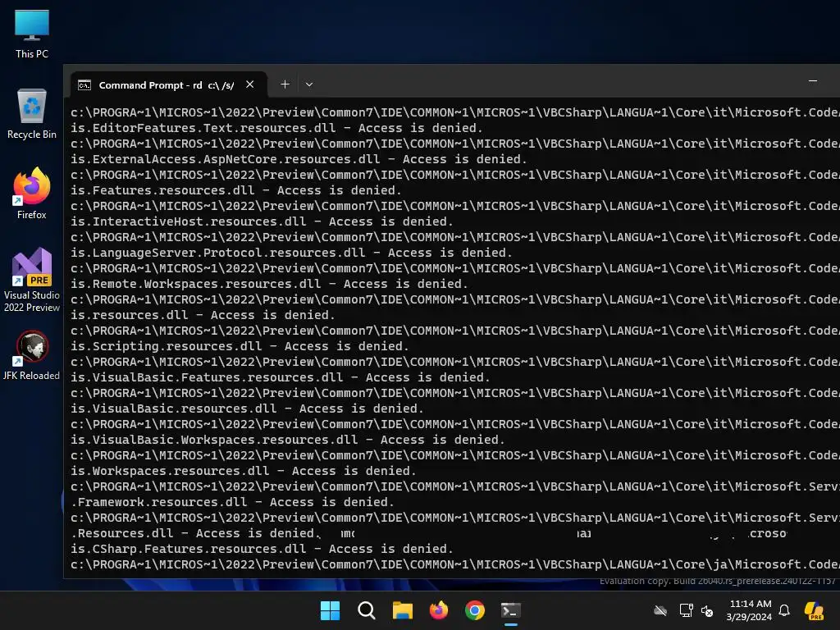The width and height of the screenshot is (840, 630).
Task: Click the muted volume tray icon
Action: [x=707, y=610]
